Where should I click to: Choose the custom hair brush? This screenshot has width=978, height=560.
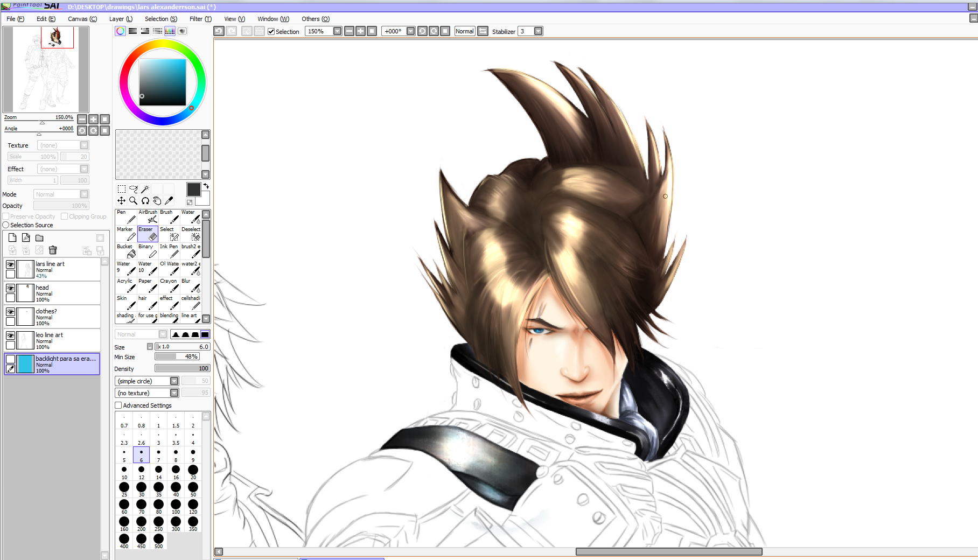148,302
